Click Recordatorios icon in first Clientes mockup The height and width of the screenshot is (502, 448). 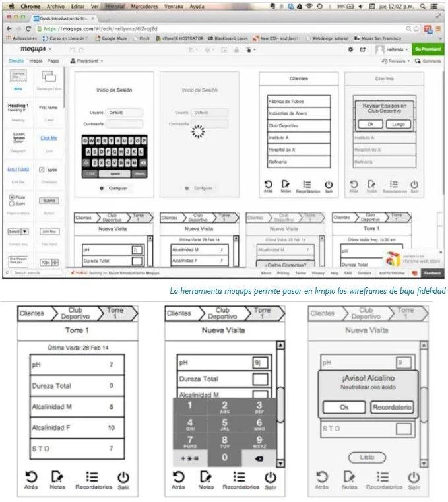tap(307, 186)
